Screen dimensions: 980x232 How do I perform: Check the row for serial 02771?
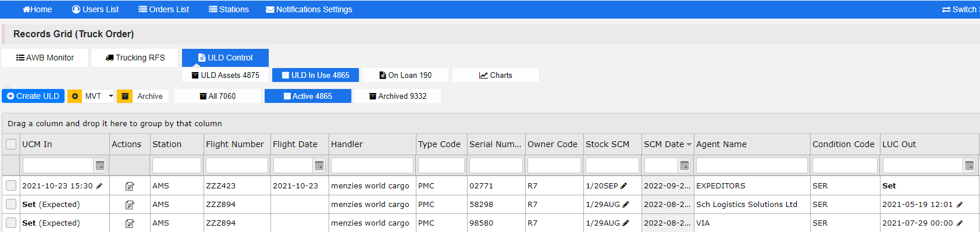(x=11, y=185)
